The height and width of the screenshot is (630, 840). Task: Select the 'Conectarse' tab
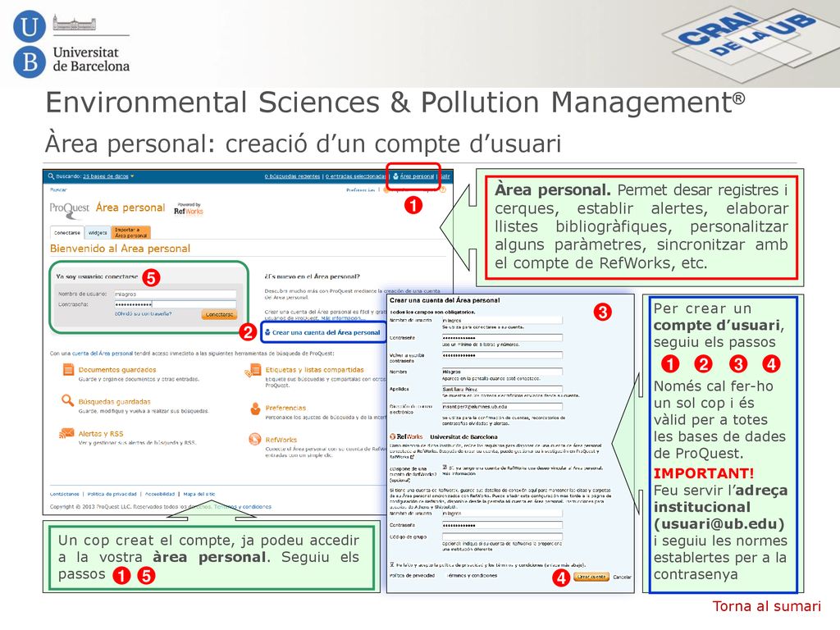[67, 233]
